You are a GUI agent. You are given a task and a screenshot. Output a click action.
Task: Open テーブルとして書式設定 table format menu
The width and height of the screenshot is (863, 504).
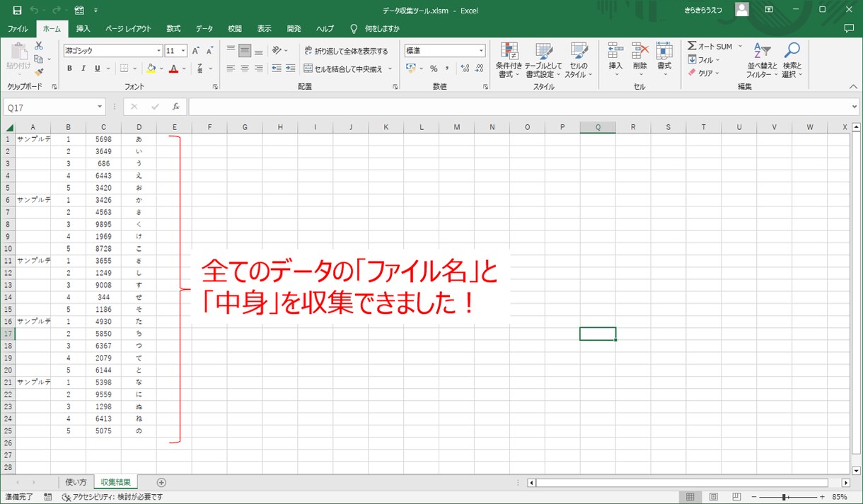(x=543, y=60)
